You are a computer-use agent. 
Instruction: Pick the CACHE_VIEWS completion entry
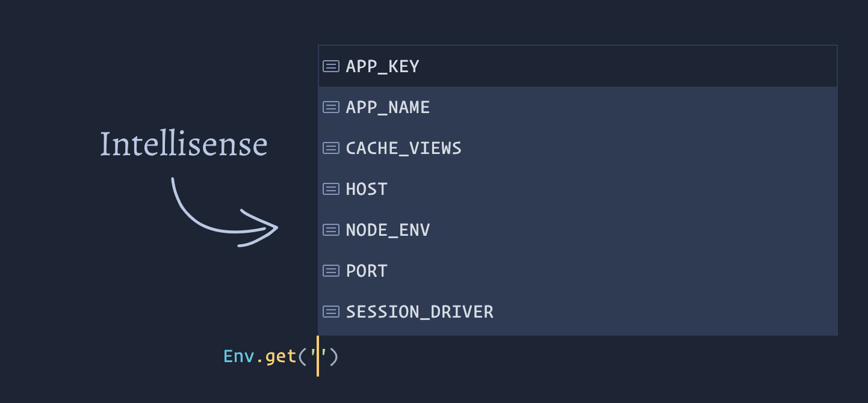point(403,148)
